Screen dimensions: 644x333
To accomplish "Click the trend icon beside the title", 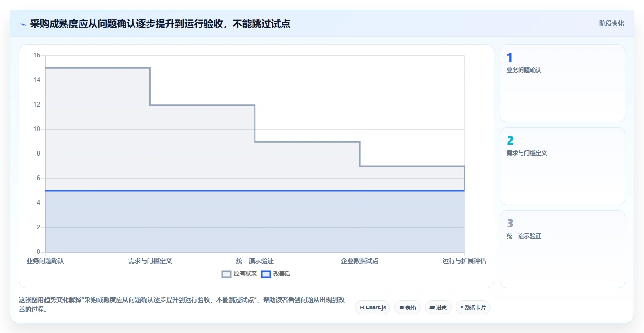I will 23,24.
